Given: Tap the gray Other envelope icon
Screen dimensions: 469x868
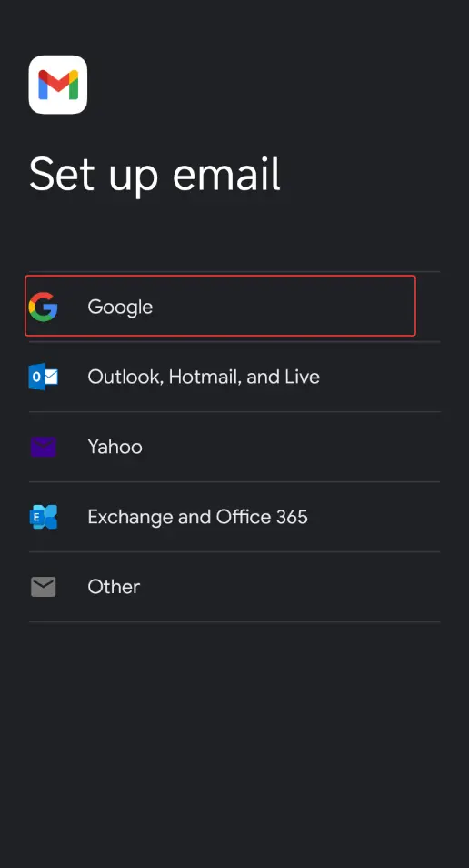Looking at the screenshot, I should coord(43,587).
